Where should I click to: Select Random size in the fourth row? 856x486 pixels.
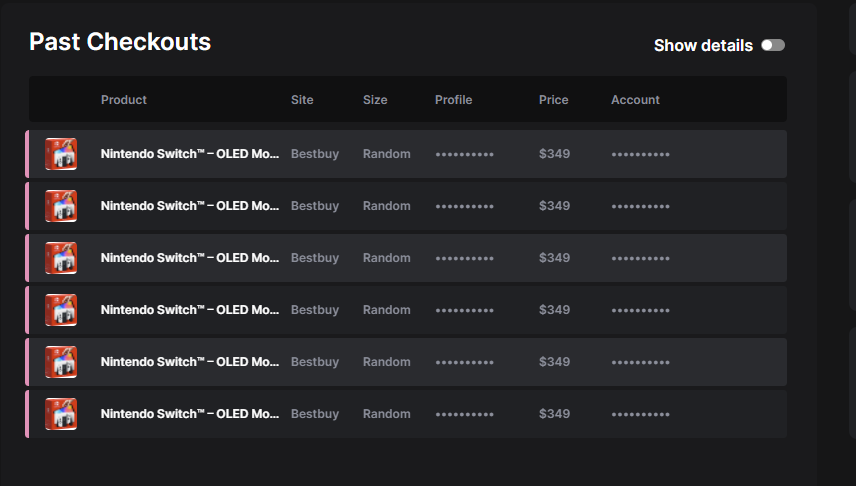387,310
